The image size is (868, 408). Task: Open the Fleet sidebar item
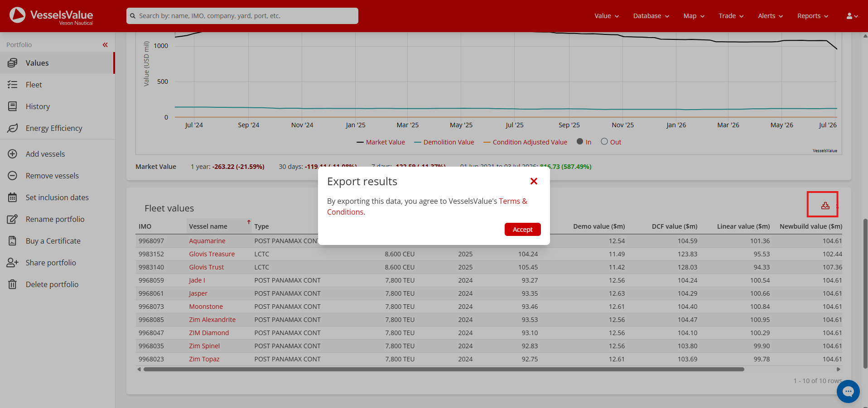57,85
